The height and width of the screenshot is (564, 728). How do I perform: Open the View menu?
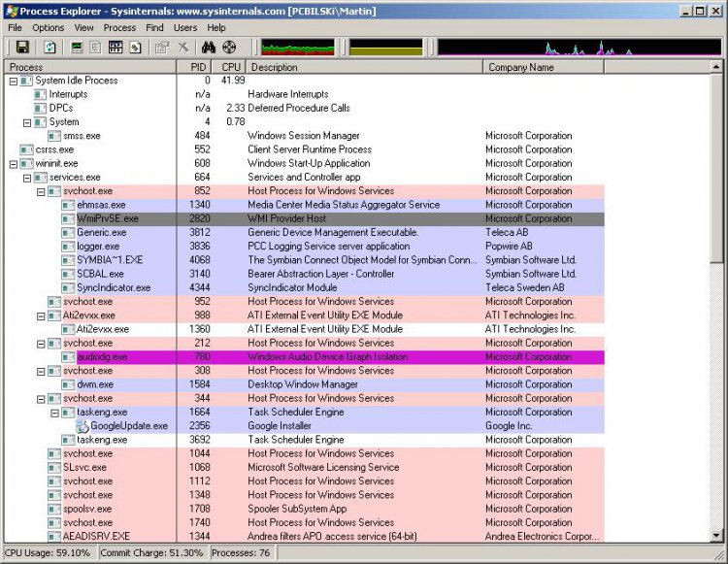coord(83,28)
